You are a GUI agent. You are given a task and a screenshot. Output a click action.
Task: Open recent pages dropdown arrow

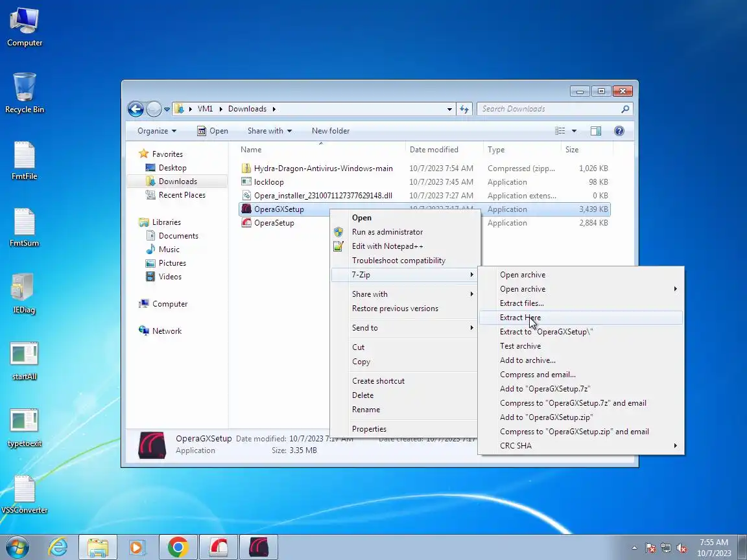[x=167, y=109]
